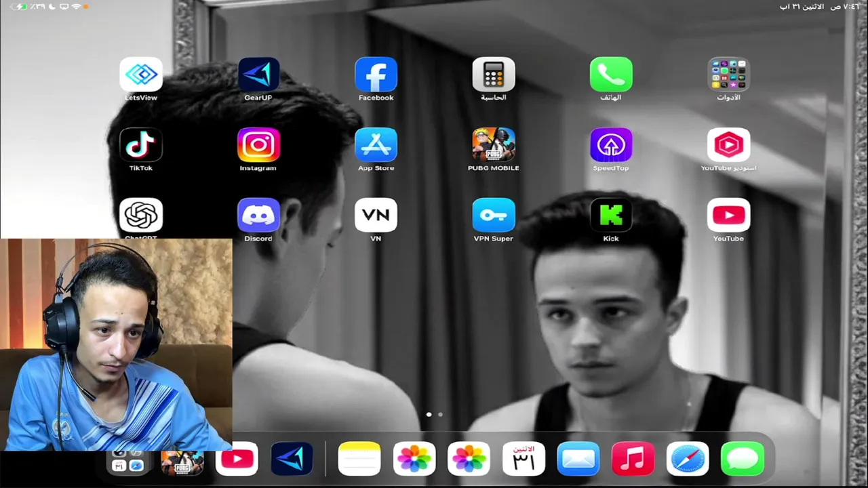Tap the Wi-Fi icon in the status bar
Viewport: 868px width, 488px height.
[76, 7]
